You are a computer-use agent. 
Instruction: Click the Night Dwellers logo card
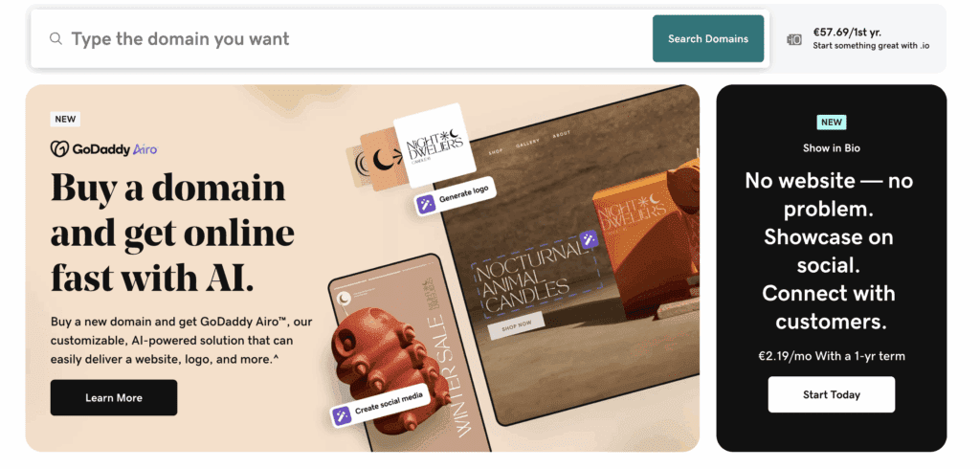point(435,145)
